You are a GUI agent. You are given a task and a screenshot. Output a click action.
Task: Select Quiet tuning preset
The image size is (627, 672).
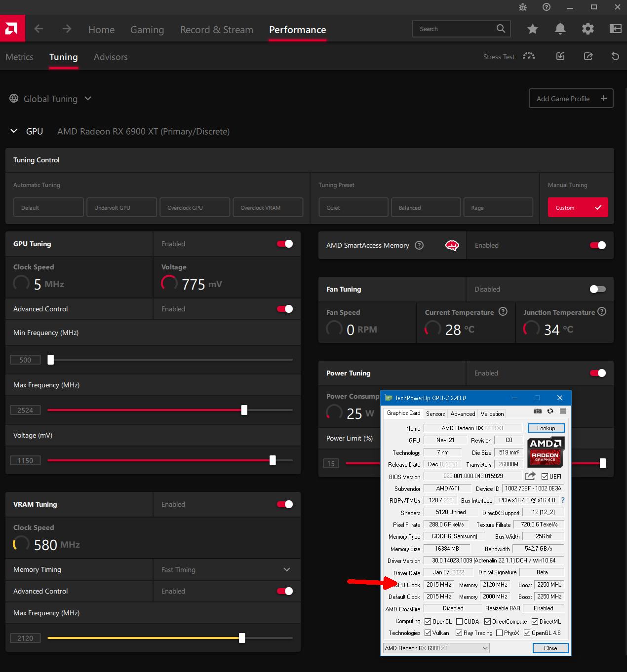pos(353,207)
